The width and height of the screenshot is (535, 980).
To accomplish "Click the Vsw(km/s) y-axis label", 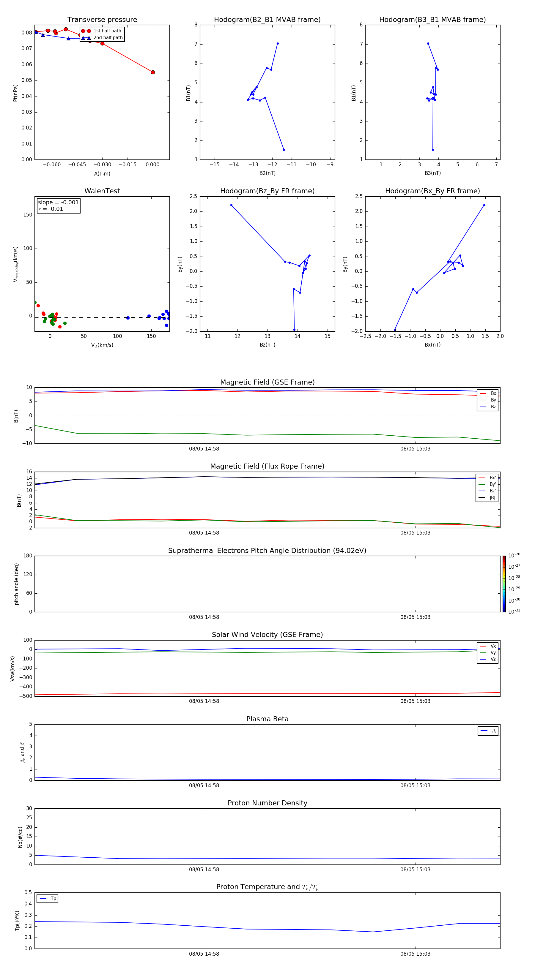I will [12, 668].
